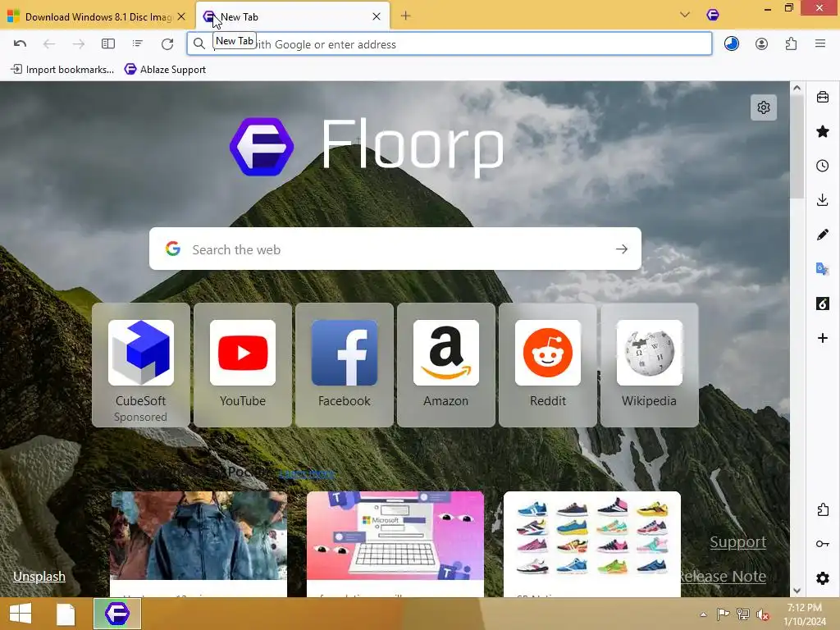Open the network tray icon
The image size is (840, 630).
click(x=743, y=614)
